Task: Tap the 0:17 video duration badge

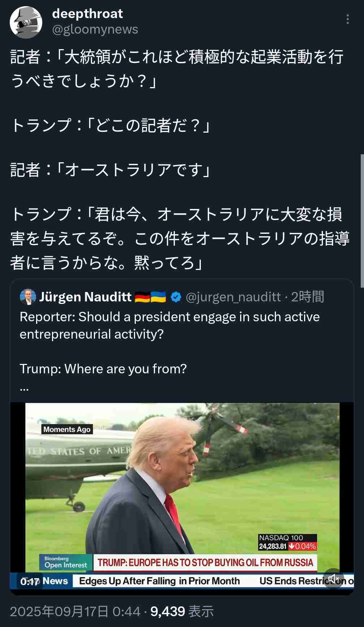Action: pos(30,581)
